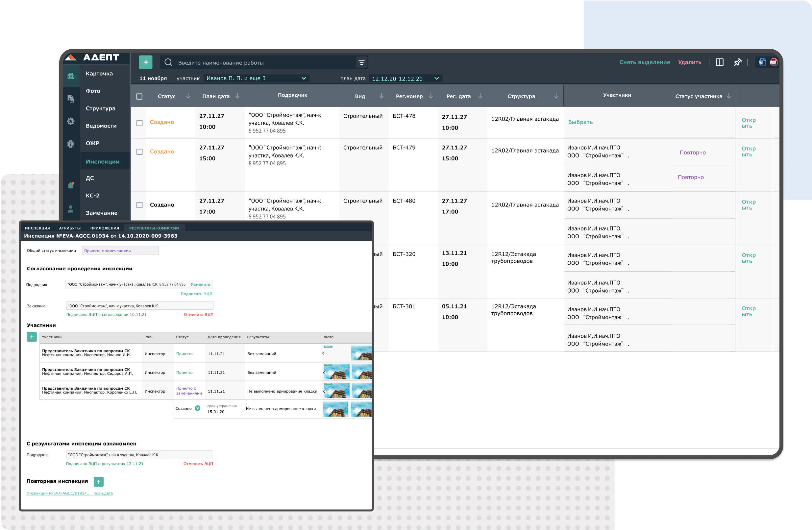Select the checkbox for БСТ-478 row
This screenshot has height=530, width=812.
pyautogui.click(x=139, y=123)
